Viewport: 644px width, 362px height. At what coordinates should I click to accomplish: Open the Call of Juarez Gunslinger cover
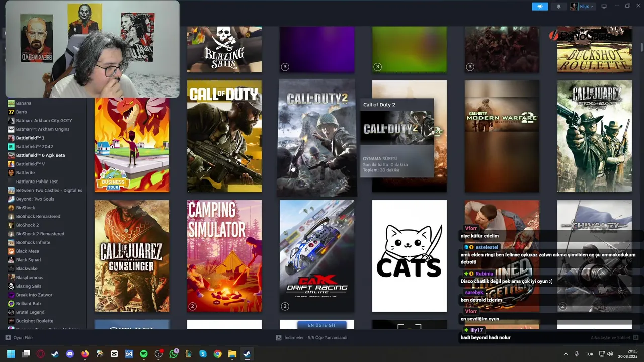(x=132, y=256)
